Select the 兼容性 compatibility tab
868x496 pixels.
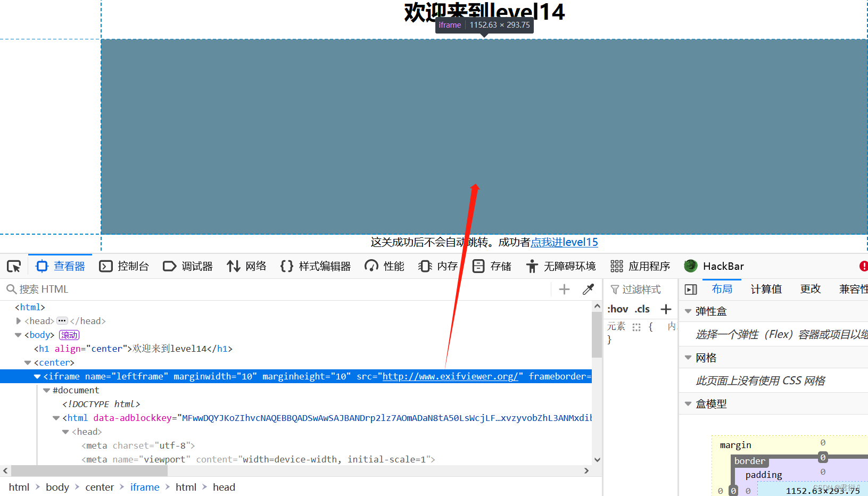tap(853, 289)
